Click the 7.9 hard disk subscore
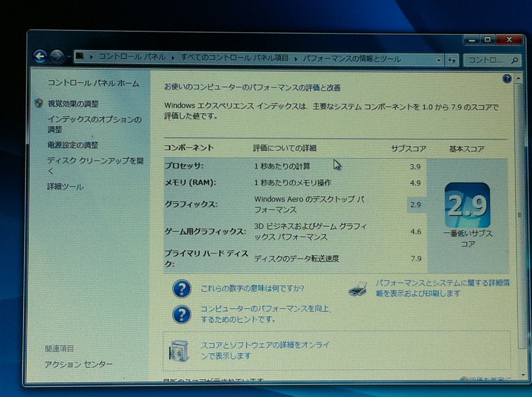 click(x=416, y=258)
